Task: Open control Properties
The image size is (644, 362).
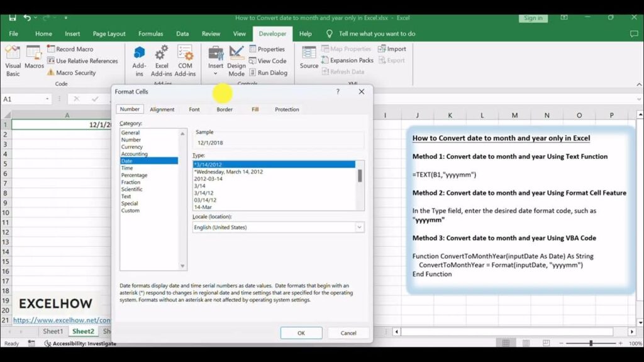Action: click(x=267, y=49)
